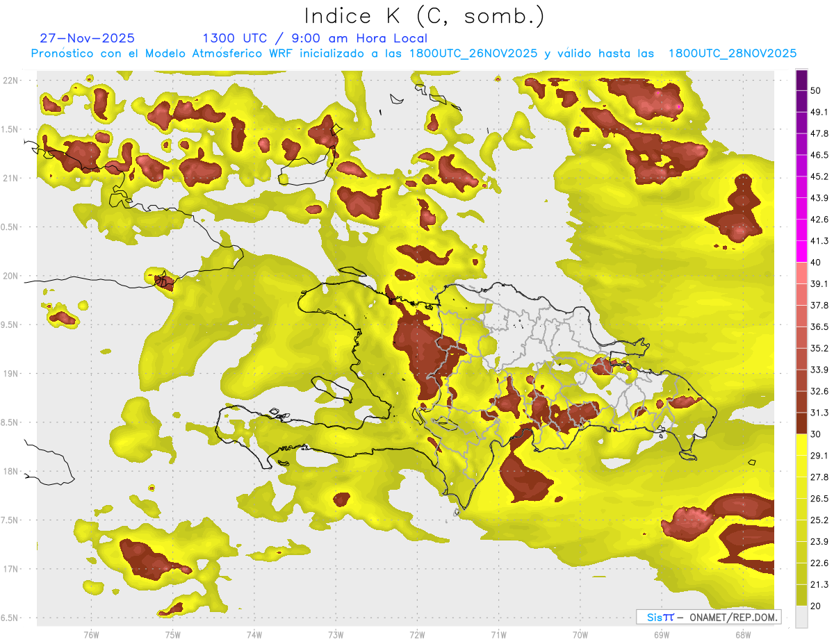Click the legend value '31.3'

point(819,413)
